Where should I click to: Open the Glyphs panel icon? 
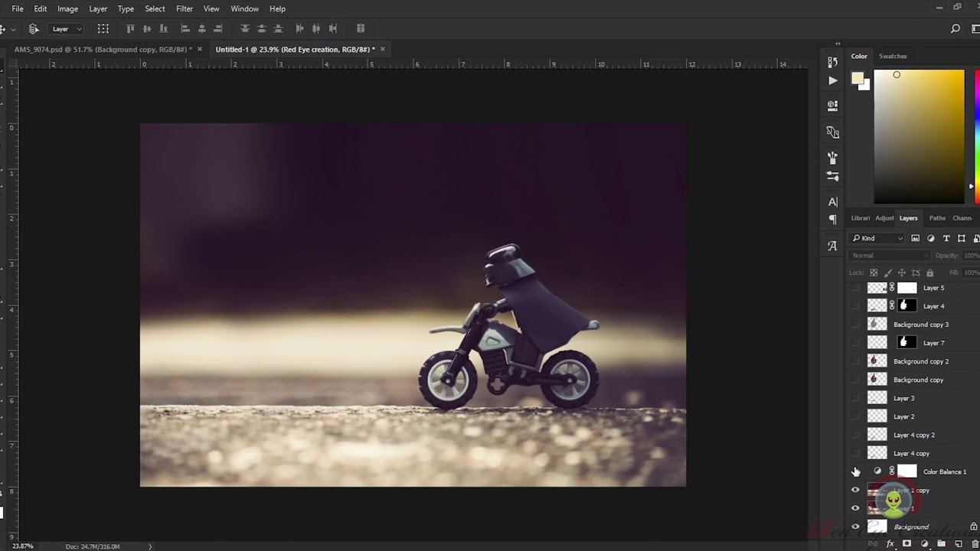tap(833, 246)
